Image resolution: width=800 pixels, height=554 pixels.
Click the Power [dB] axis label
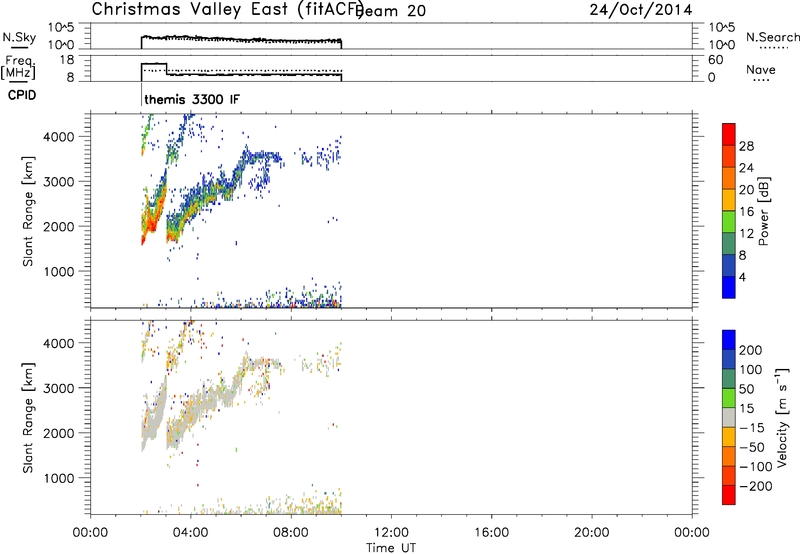tap(763, 211)
